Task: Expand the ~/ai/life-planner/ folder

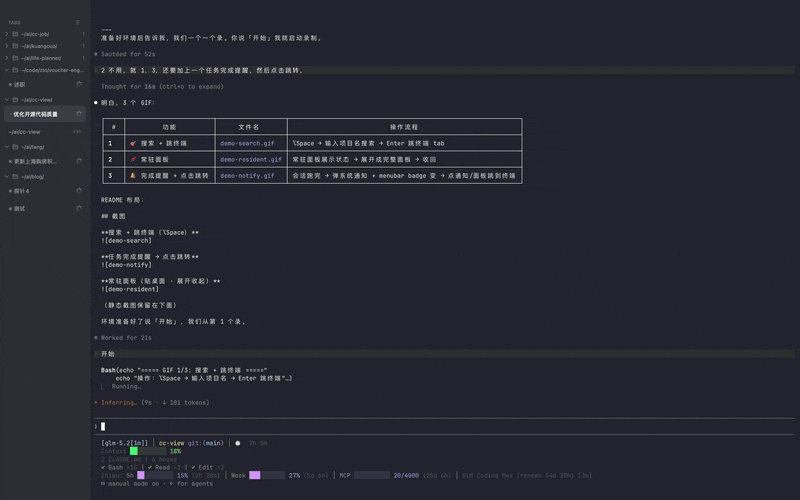Action: coord(7,58)
